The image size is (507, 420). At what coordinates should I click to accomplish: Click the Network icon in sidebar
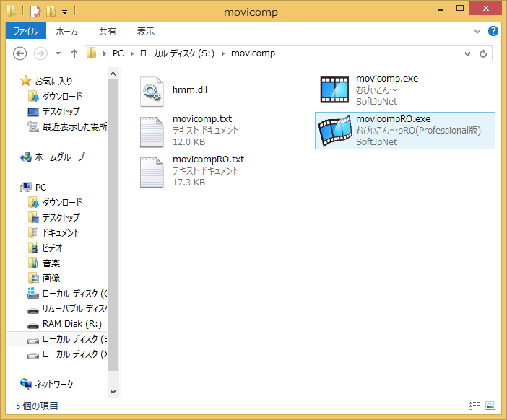[26, 384]
